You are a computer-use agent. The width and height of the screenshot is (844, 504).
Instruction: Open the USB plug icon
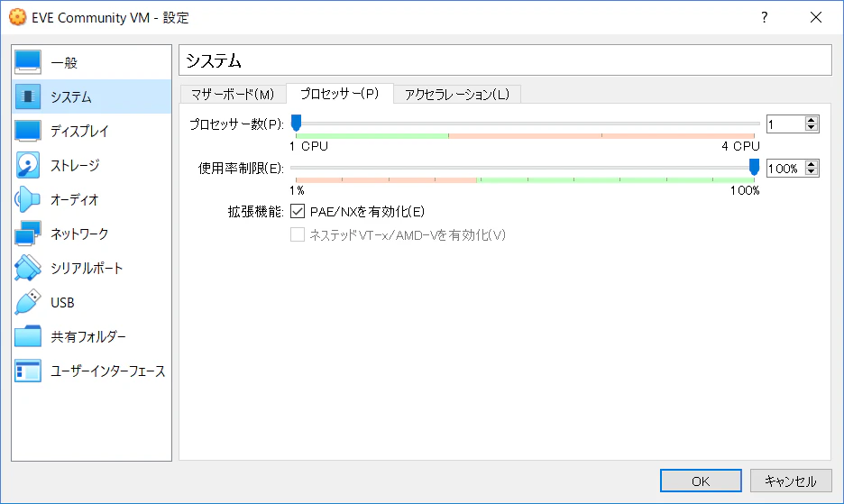(28, 302)
